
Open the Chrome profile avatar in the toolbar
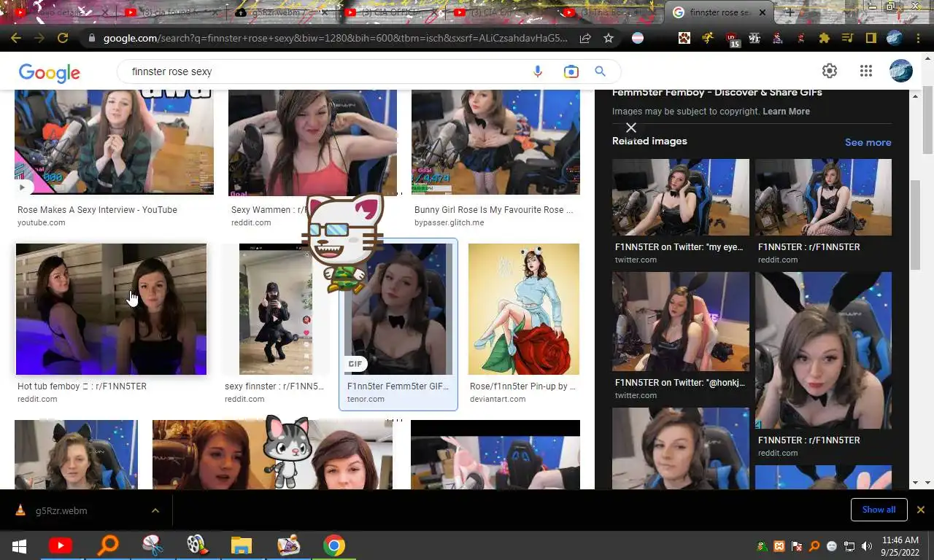click(x=894, y=38)
